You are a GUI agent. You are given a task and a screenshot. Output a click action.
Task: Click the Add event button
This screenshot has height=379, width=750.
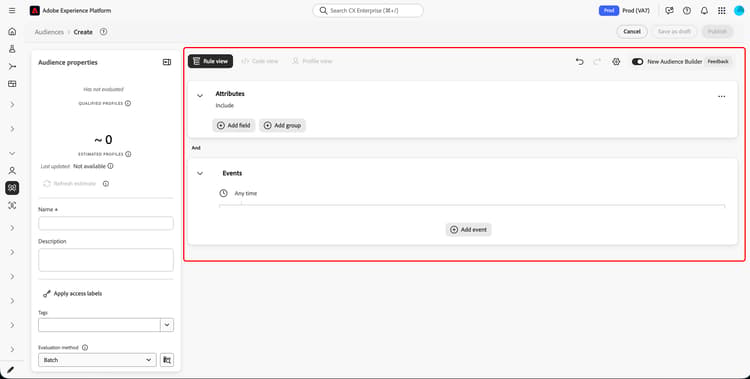(468, 230)
